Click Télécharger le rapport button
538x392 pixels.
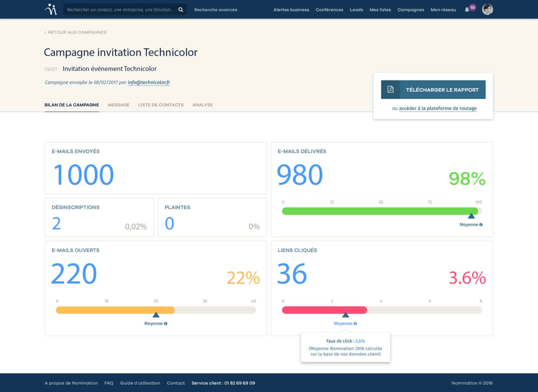pos(442,90)
